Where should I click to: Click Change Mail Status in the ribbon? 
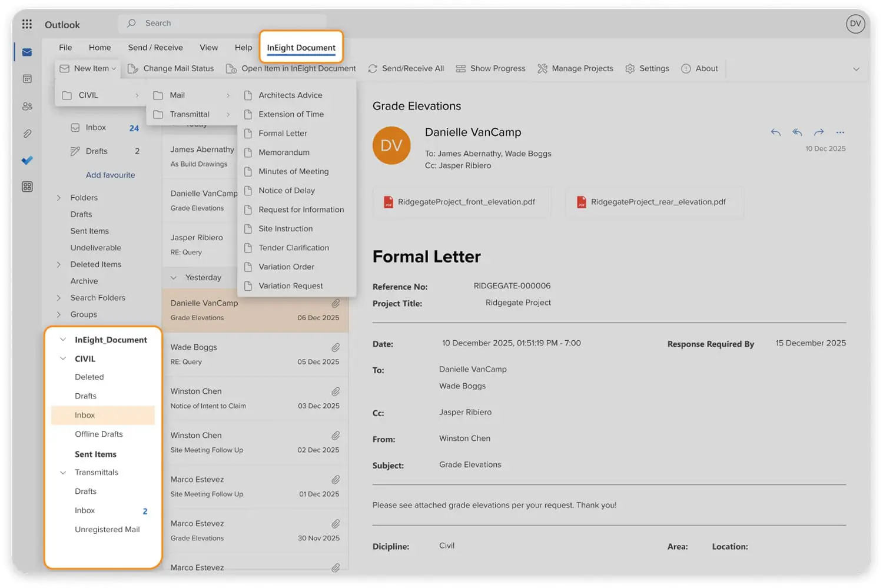point(171,68)
